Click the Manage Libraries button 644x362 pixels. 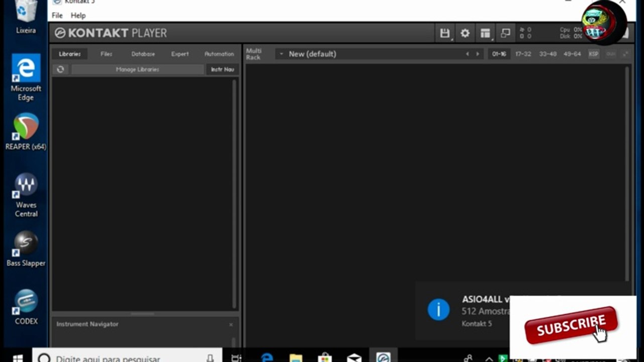(x=137, y=69)
